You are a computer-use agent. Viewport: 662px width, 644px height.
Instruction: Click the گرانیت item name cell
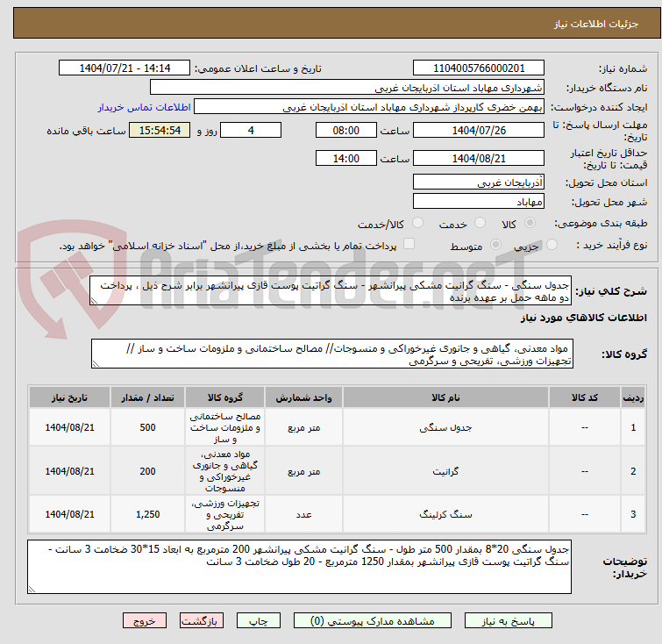coord(445,471)
